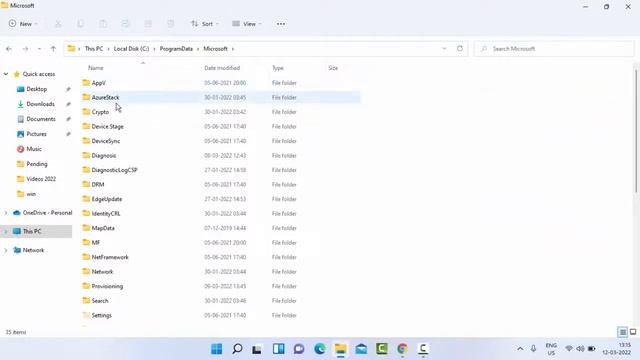Open Windows Start menu on taskbar
This screenshot has width=640, height=360.
216,349
